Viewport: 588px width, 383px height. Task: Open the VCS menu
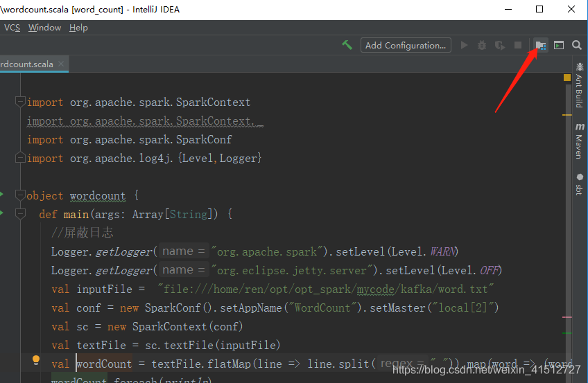(x=12, y=28)
